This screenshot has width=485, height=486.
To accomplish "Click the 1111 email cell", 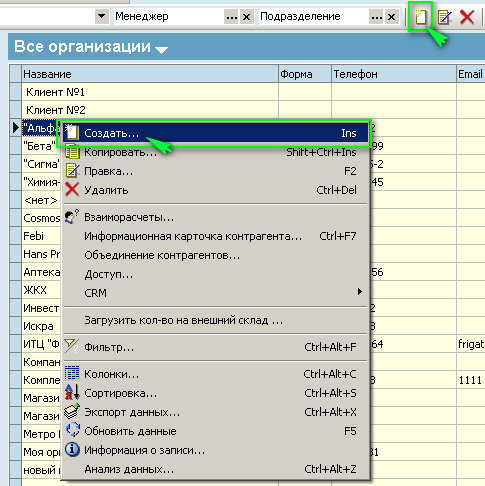I will [471, 380].
